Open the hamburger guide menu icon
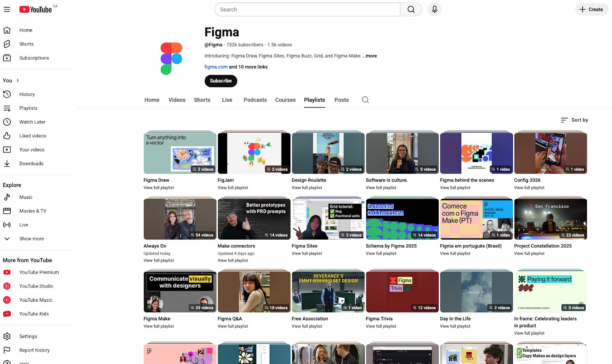 point(7,9)
